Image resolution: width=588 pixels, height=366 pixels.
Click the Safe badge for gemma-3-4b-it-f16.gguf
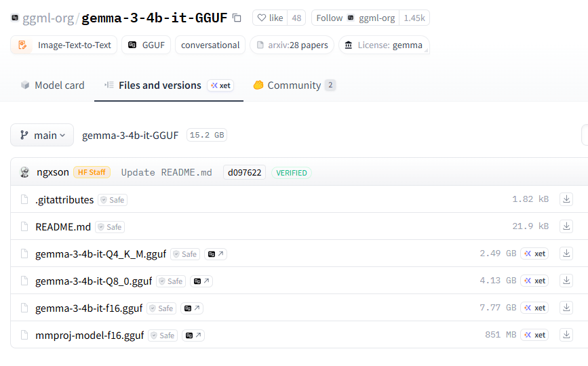click(x=161, y=308)
